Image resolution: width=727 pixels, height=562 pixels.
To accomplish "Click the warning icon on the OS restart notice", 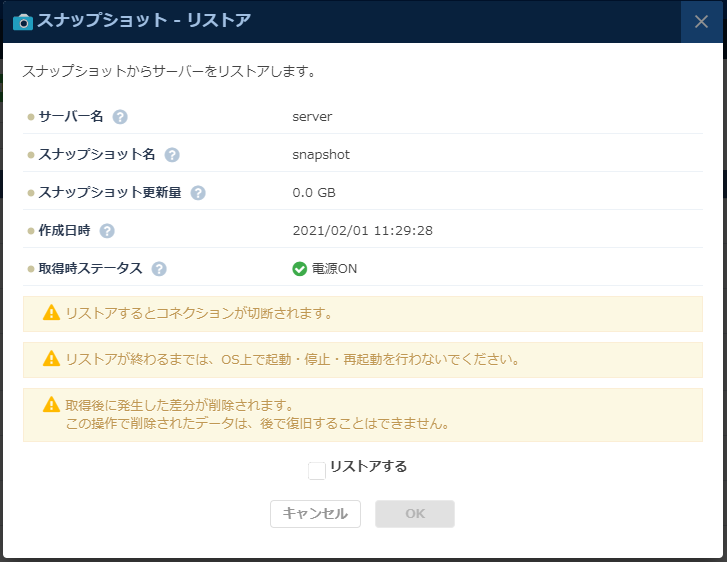I will point(51,358).
